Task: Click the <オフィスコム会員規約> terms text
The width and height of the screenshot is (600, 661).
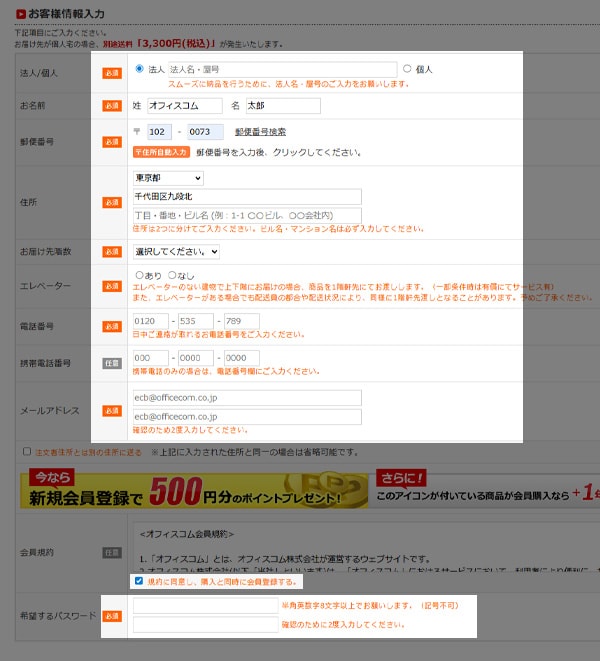Action: point(186,534)
